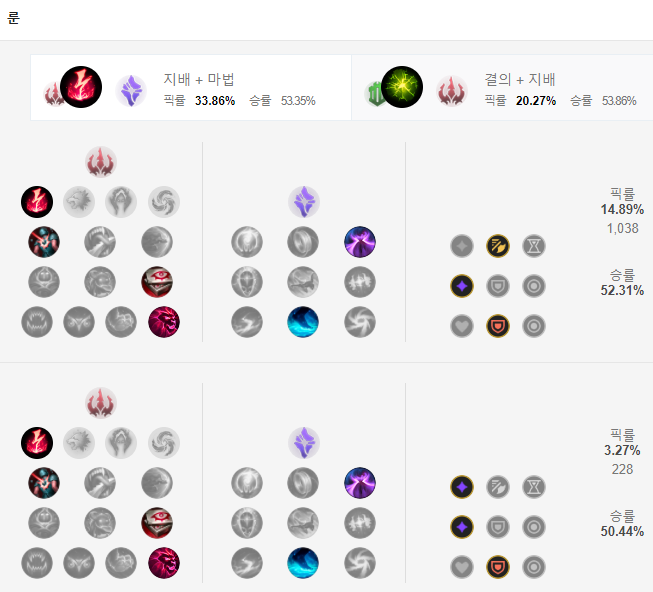
Task: Click the greyed health heart shard, 3.27% build
Action: coord(462,567)
